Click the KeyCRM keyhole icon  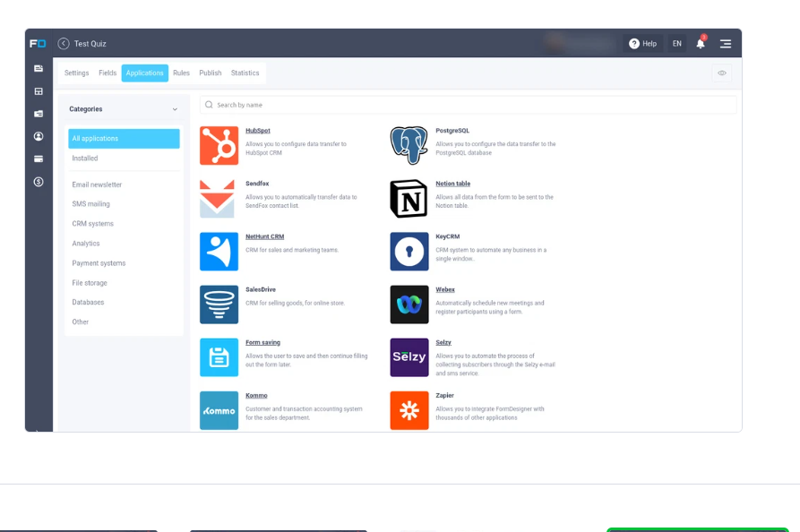(409, 252)
